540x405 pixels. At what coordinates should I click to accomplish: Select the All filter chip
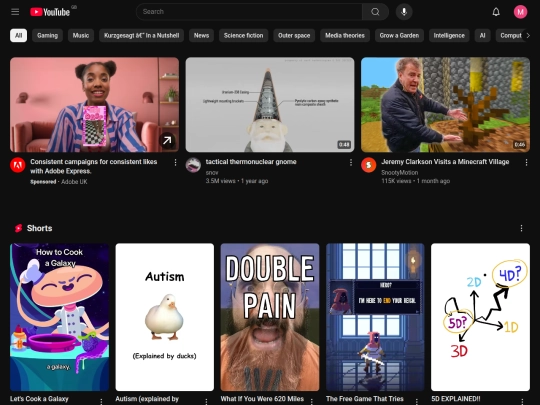pyautogui.click(x=19, y=35)
